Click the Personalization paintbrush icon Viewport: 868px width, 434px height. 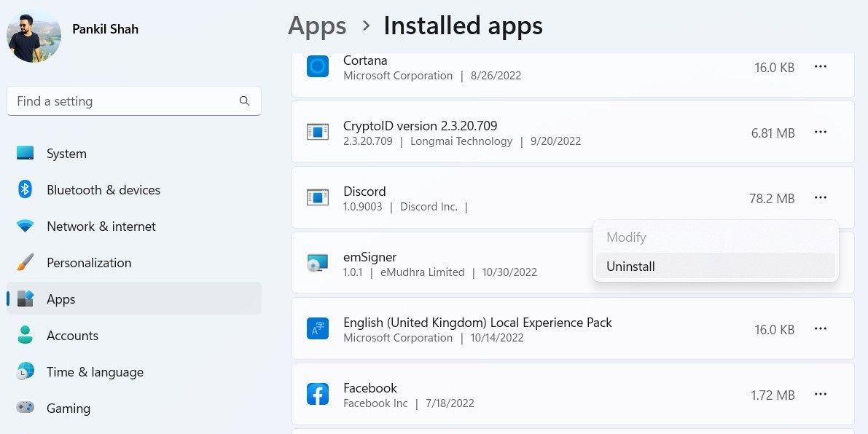(x=25, y=263)
